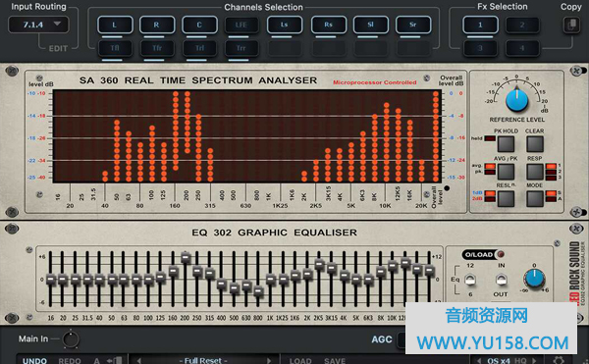Click the 160 Hz EQ fader
This screenshot has width=589, height=364.
click(173, 271)
